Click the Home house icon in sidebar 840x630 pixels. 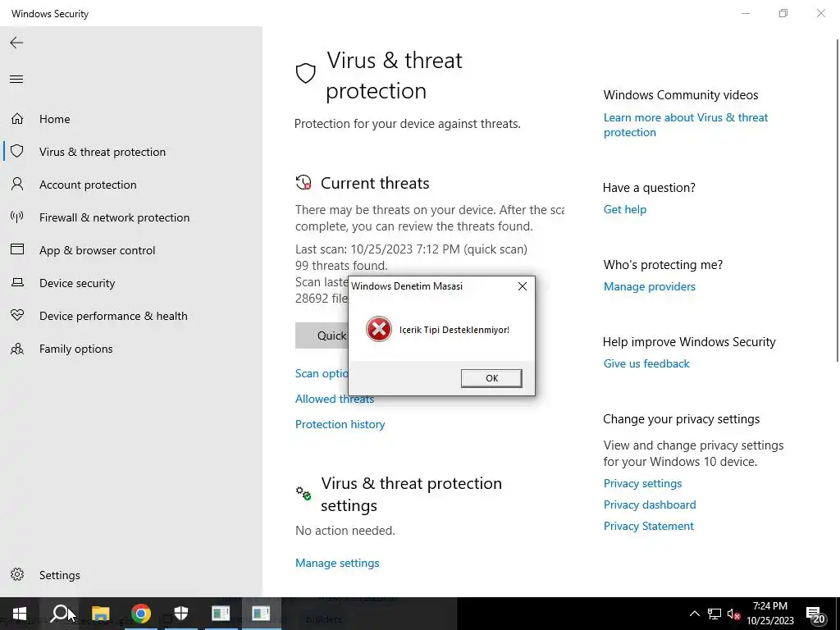point(17,118)
